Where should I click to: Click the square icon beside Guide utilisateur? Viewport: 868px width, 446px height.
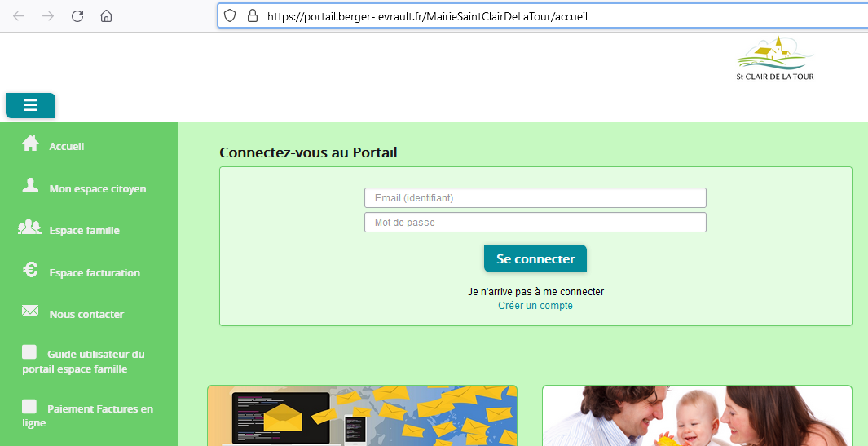[x=29, y=351]
